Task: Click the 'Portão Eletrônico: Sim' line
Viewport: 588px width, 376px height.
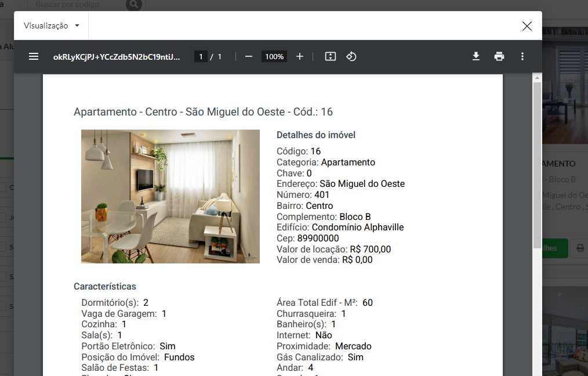Action: (128, 346)
